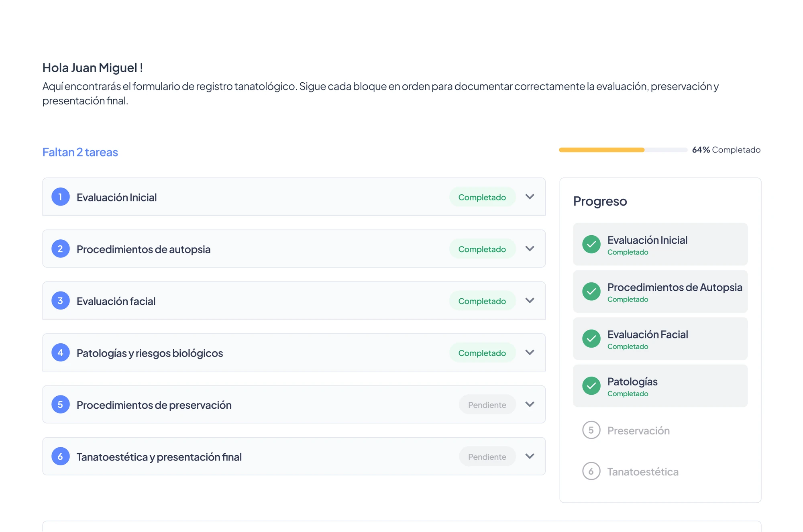Open Tanatoestética y presentación final title
The height and width of the screenshot is (532, 803).
click(x=159, y=457)
